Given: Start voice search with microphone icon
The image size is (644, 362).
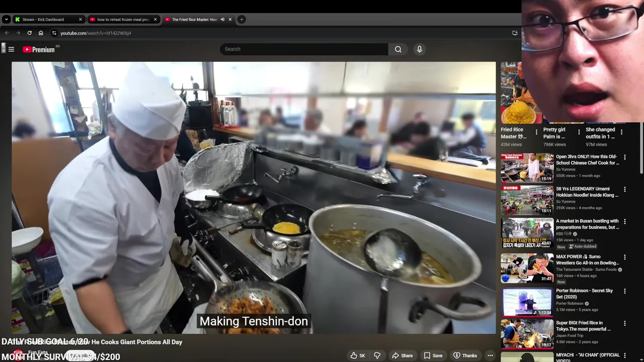Looking at the screenshot, I should click(419, 49).
